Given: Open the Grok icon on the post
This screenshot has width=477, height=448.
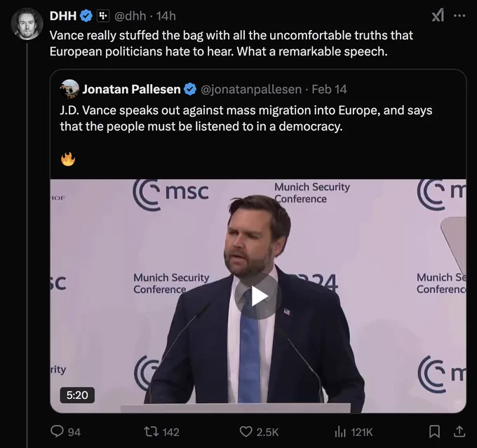Looking at the screenshot, I should 438,15.
